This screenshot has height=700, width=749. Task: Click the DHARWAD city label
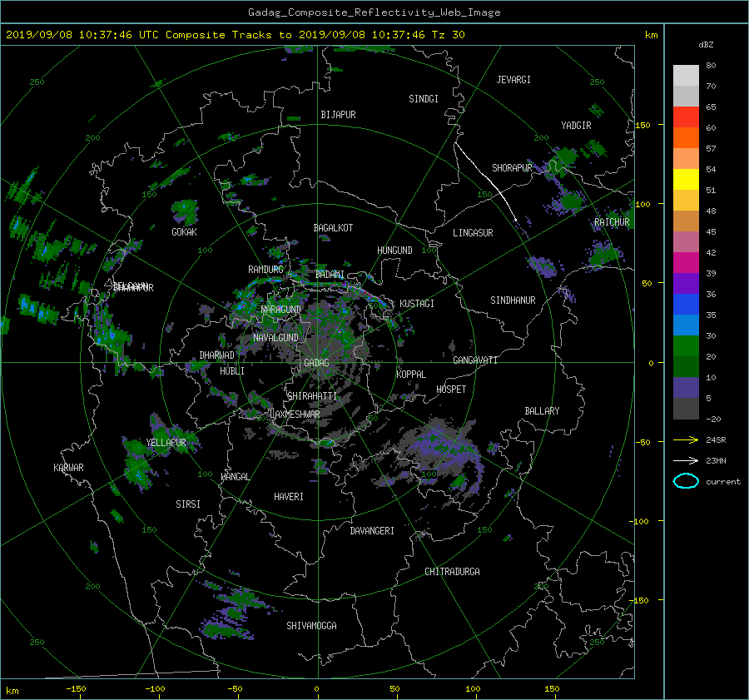tap(216, 355)
